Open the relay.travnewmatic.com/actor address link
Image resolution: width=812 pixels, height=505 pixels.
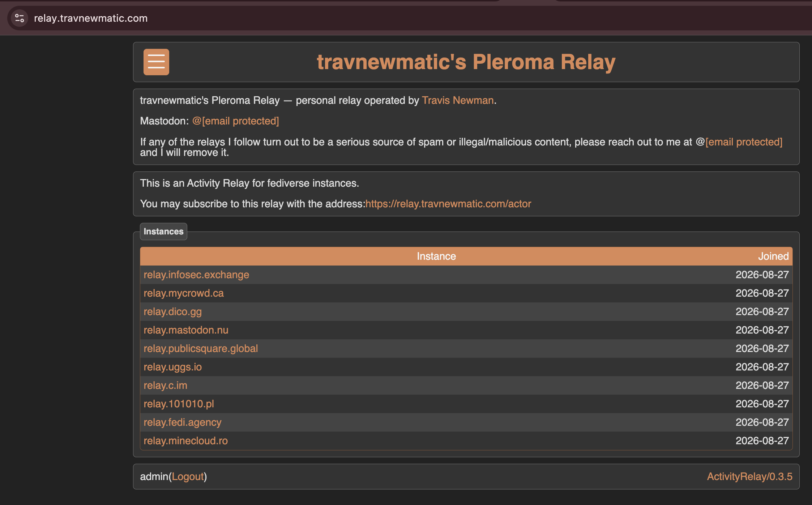click(x=448, y=204)
